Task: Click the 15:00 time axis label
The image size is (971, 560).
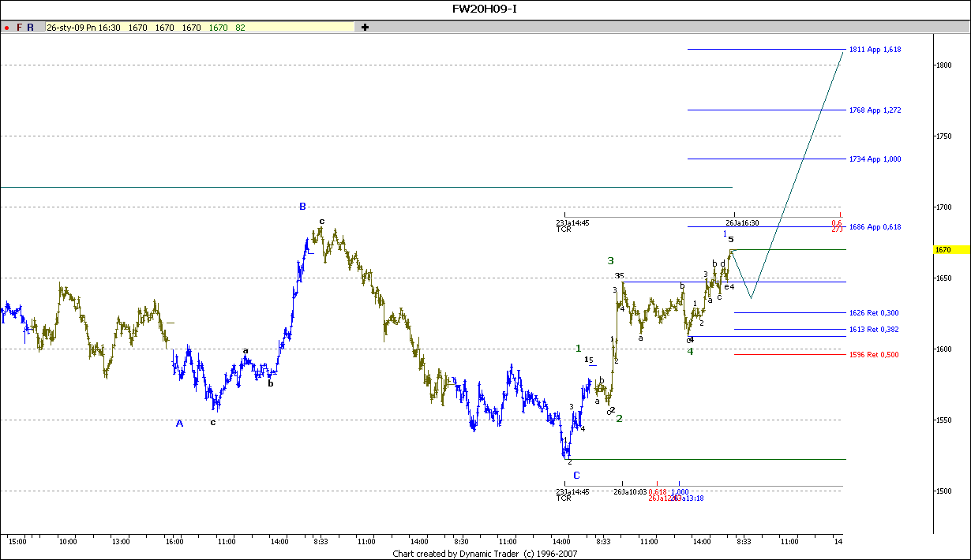Action: [17, 542]
